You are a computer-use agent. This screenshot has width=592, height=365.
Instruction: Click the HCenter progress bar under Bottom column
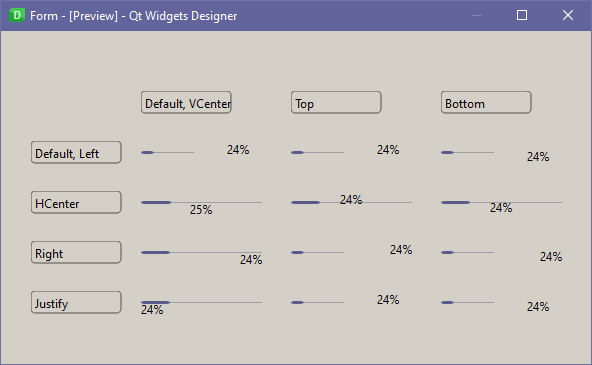click(501, 205)
